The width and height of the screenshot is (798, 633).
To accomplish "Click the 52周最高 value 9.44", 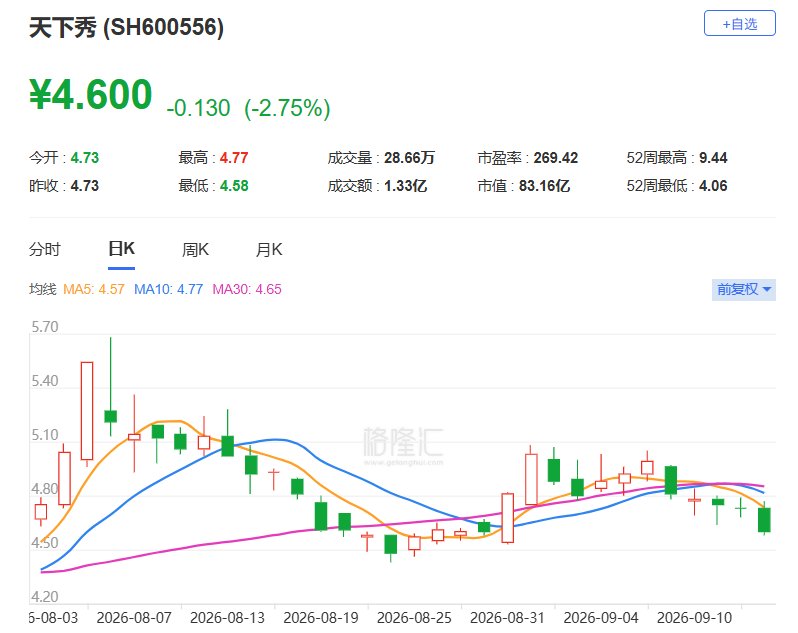I will 713,158.
